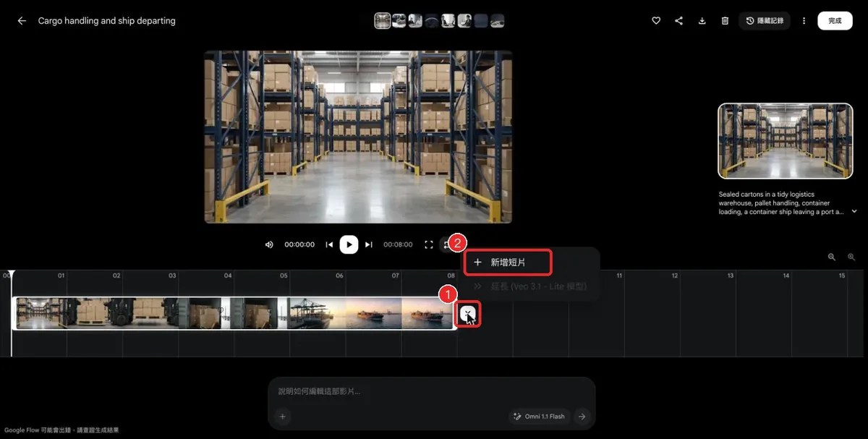The image size is (868, 439).
Task: Enter fullscreen preview mode
Action: [428, 244]
